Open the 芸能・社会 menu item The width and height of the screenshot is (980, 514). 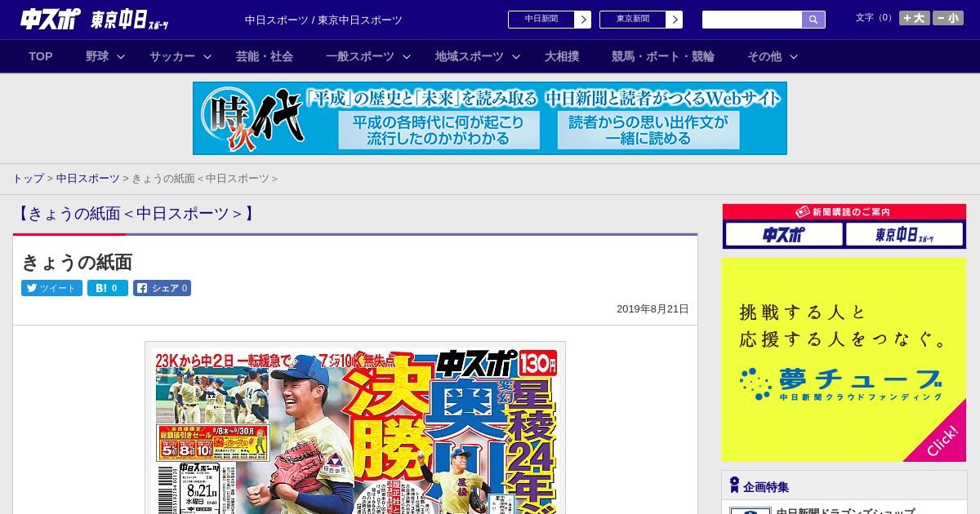(265, 56)
